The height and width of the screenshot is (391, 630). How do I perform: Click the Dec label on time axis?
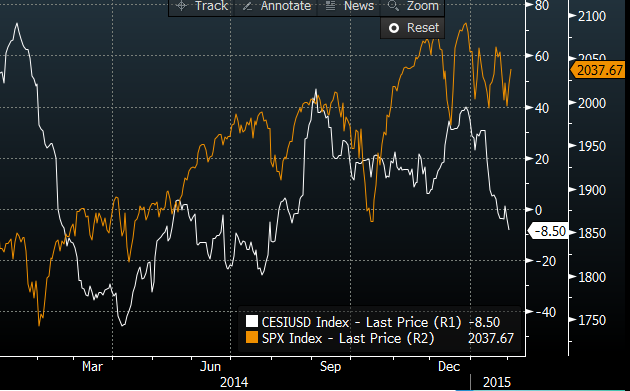(x=449, y=366)
